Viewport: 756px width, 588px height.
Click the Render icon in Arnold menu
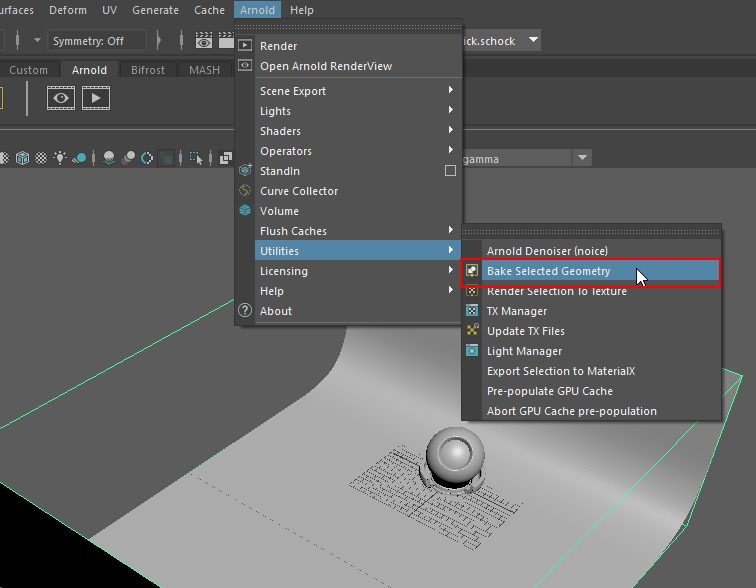point(245,45)
